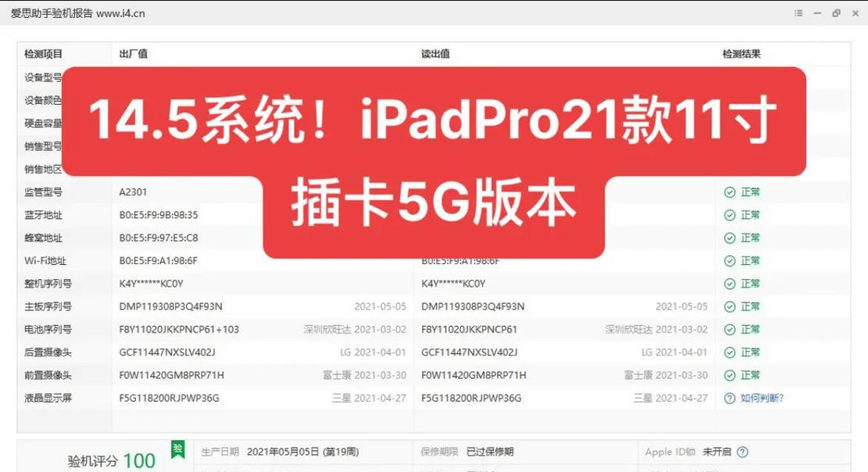Click the 出厂值 column header

click(134, 54)
